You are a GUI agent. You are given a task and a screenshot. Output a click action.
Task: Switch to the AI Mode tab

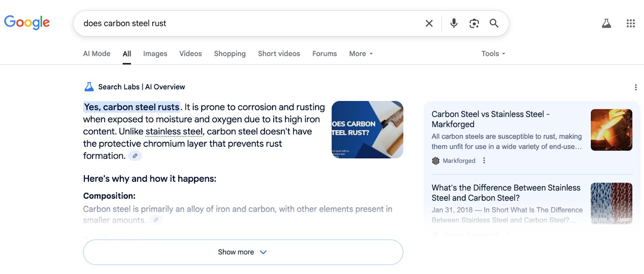97,54
